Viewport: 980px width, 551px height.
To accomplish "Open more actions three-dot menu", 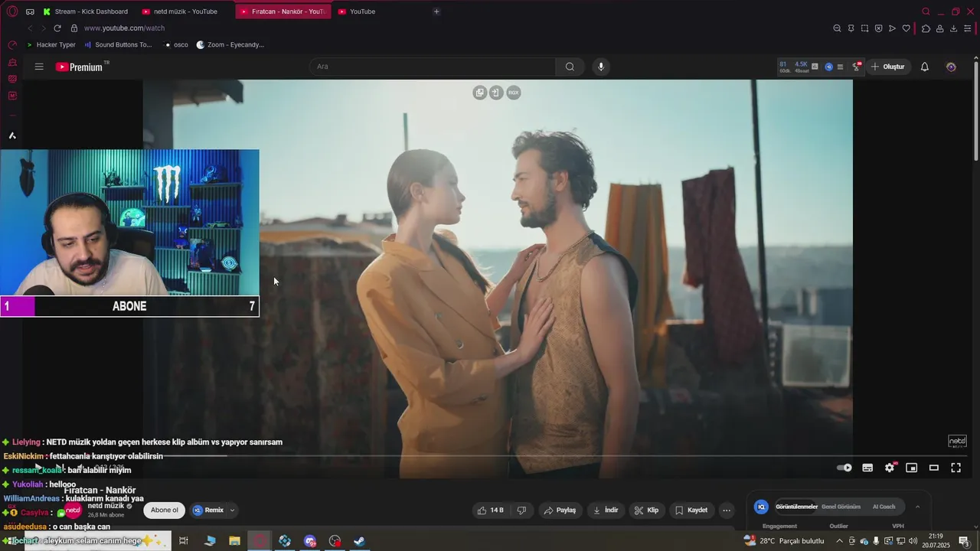I will point(727,510).
